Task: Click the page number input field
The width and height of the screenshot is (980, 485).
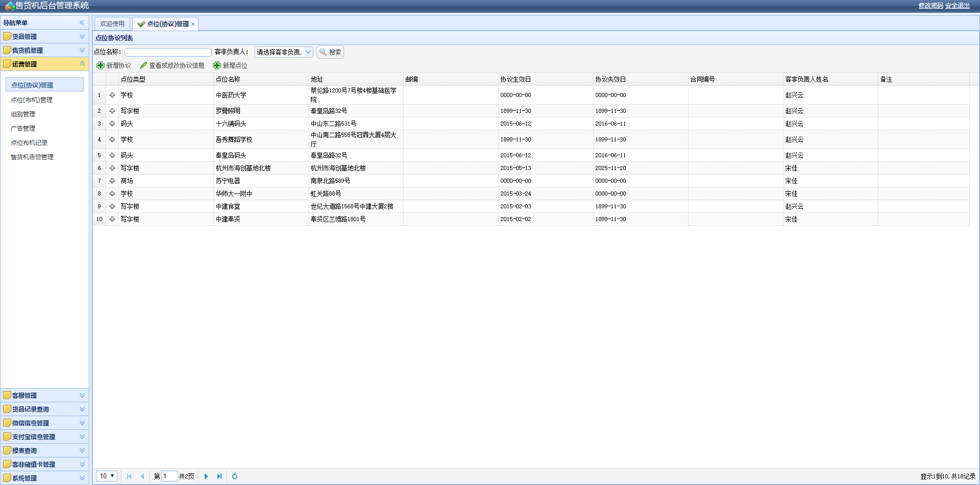Action: (169, 476)
